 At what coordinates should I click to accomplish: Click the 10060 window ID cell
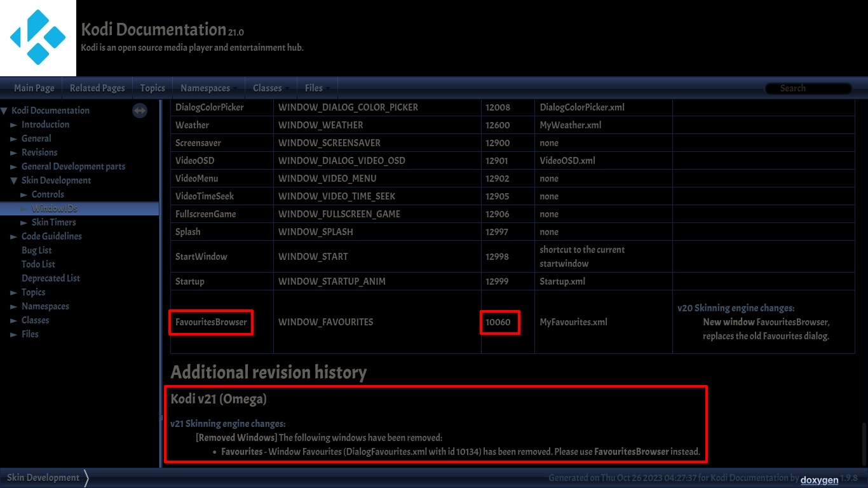[508, 322]
